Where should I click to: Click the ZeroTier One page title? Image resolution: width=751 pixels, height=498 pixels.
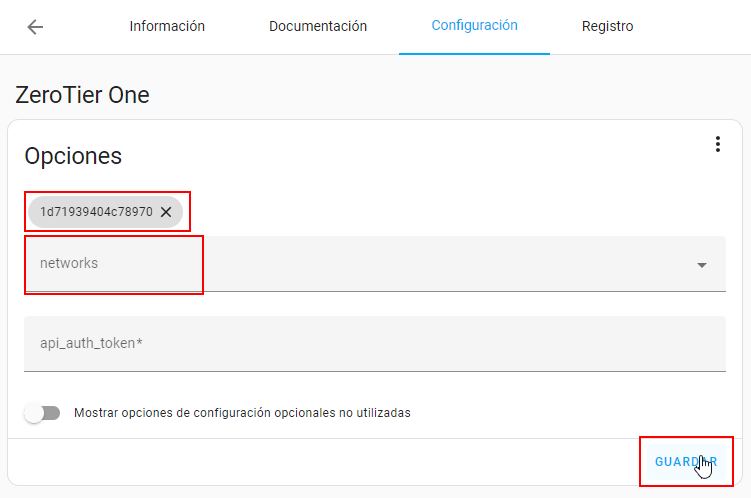point(82,95)
